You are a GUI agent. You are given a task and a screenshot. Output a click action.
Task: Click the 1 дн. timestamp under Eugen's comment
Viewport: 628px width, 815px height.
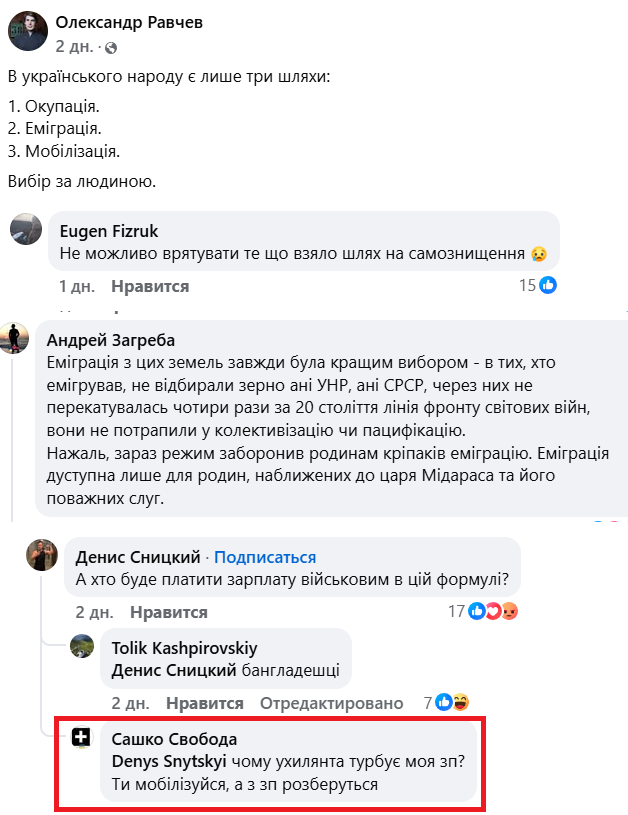tap(77, 286)
